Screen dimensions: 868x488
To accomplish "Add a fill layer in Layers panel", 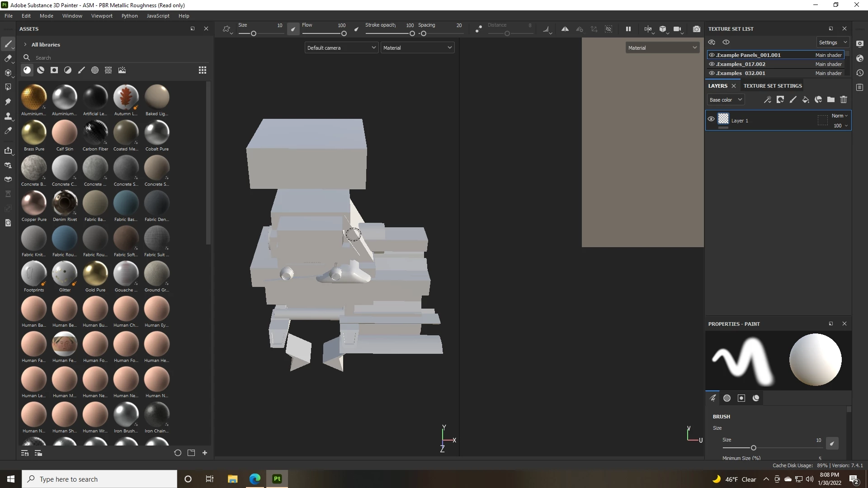I will pyautogui.click(x=805, y=100).
